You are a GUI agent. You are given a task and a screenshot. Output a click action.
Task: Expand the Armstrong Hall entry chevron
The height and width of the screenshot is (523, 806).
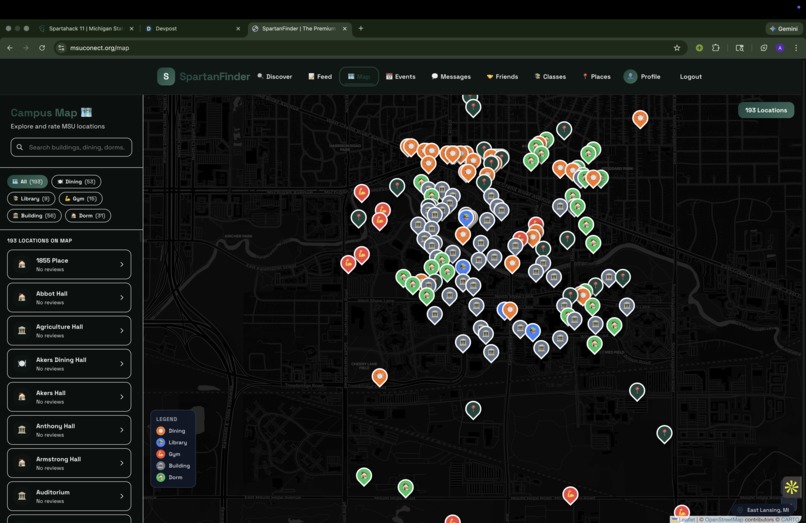pos(122,463)
